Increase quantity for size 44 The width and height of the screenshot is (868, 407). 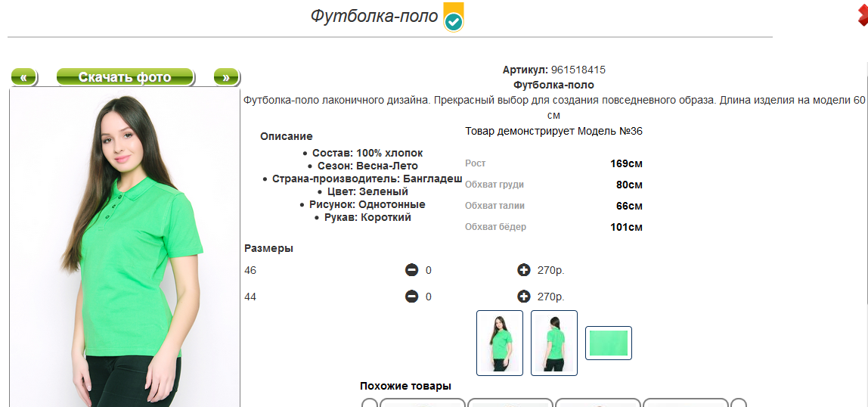point(524,297)
